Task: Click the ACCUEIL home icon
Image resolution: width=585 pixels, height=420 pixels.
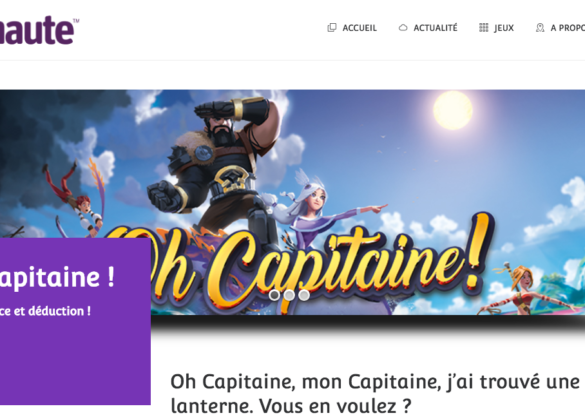Action: pyautogui.click(x=332, y=28)
